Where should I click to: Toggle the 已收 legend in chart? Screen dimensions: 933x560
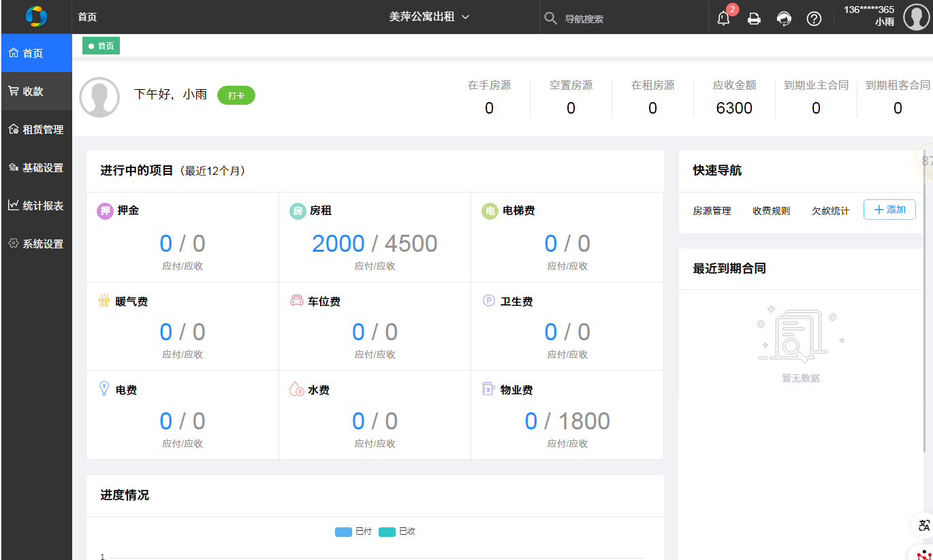tap(397, 531)
